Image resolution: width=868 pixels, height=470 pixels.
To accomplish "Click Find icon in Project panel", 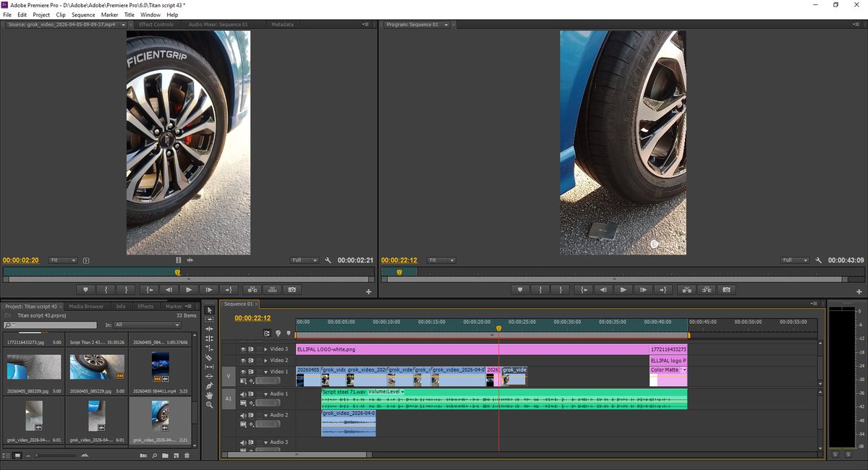I will tap(154, 456).
